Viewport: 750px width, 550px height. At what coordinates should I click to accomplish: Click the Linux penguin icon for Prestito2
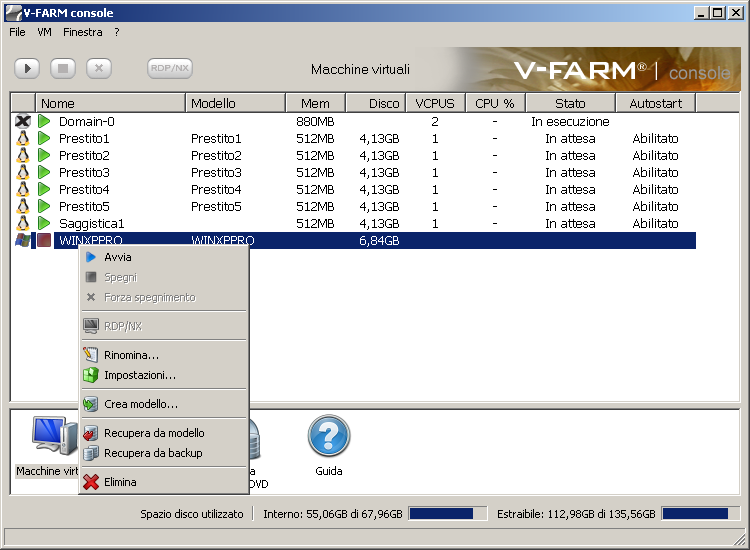[x=23, y=155]
